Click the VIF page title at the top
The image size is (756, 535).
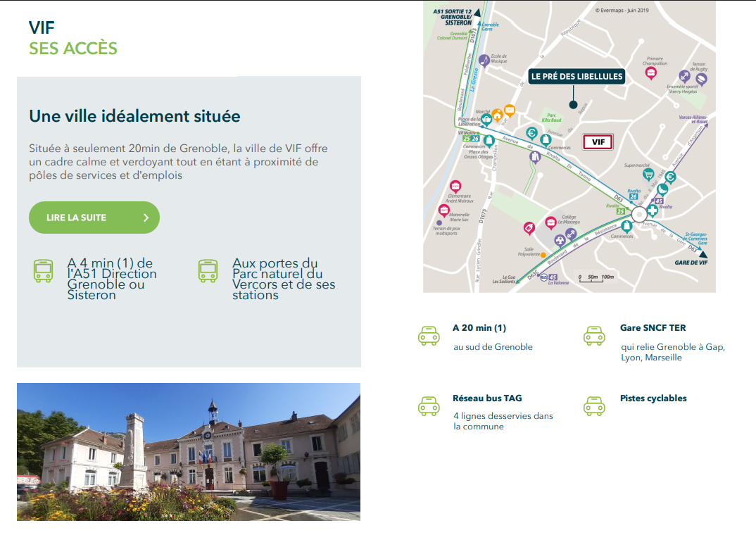coord(42,27)
